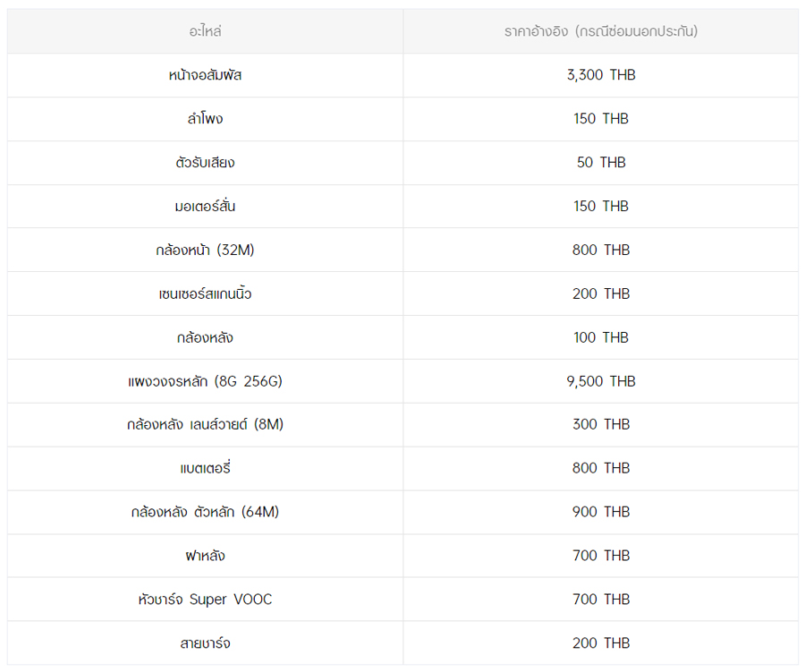The width and height of the screenshot is (805, 672).
Task: Select the ลำโพง row label
Action: [205, 119]
